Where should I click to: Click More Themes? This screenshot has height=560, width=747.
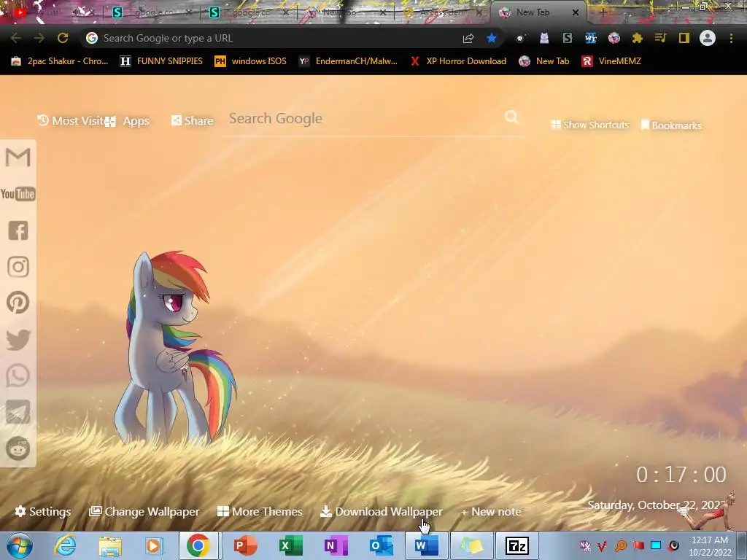click(260, 511)
